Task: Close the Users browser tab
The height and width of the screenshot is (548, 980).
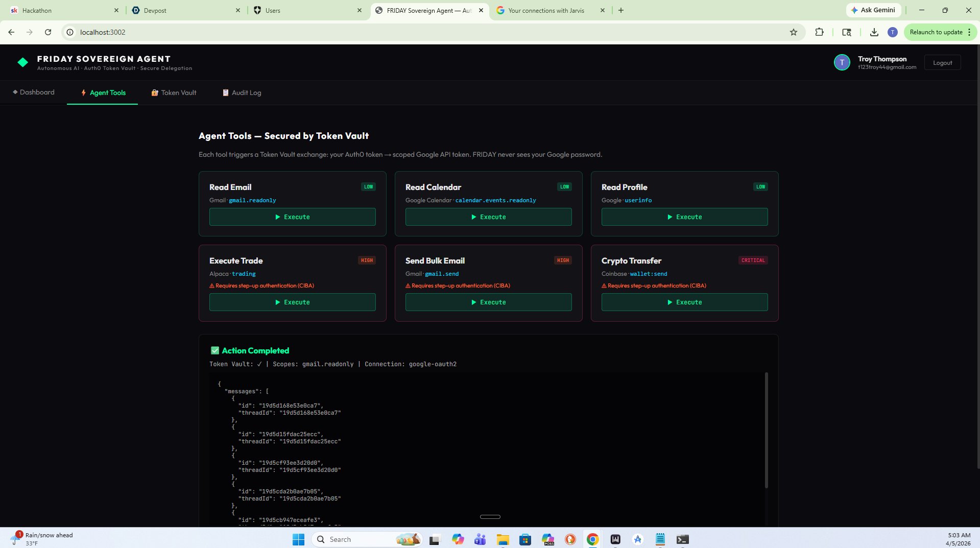Action: [360, 10]
